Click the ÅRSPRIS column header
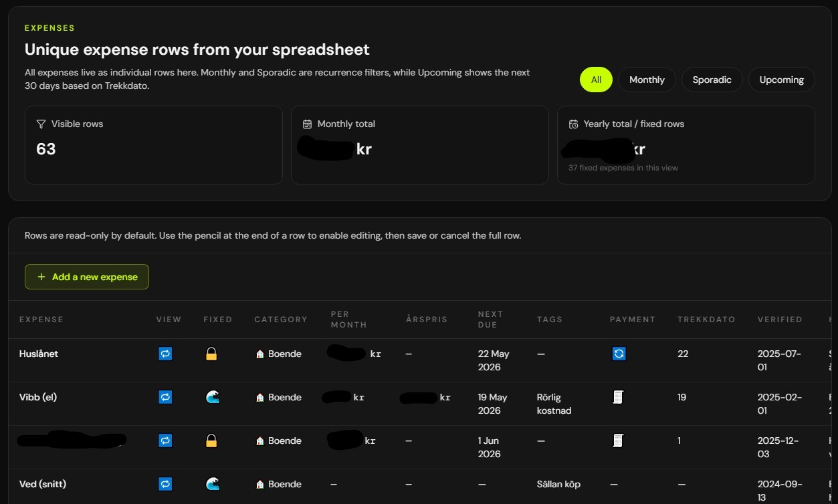This screenshot has width=838, height=504. (x=427, y=320)
